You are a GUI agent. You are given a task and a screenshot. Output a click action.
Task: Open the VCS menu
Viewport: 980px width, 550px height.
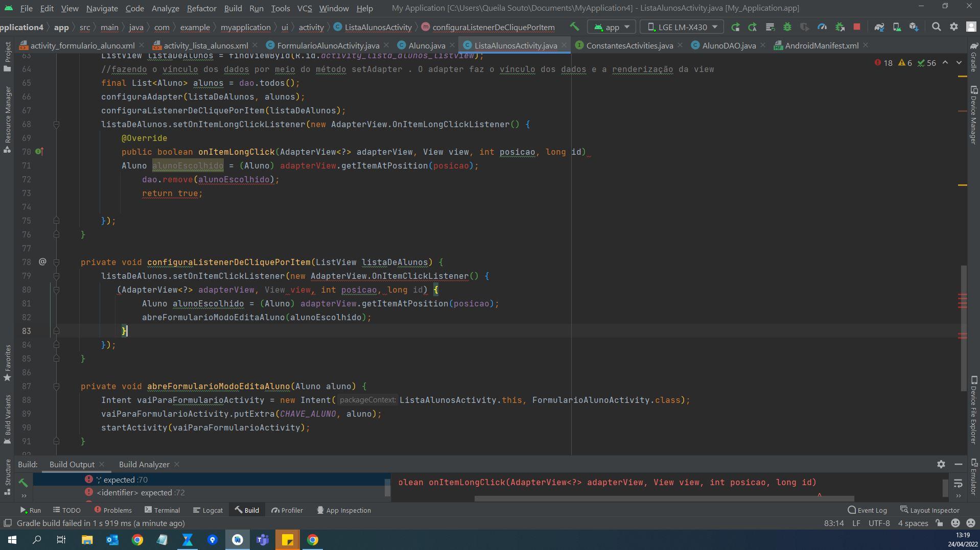click(304, 8)
